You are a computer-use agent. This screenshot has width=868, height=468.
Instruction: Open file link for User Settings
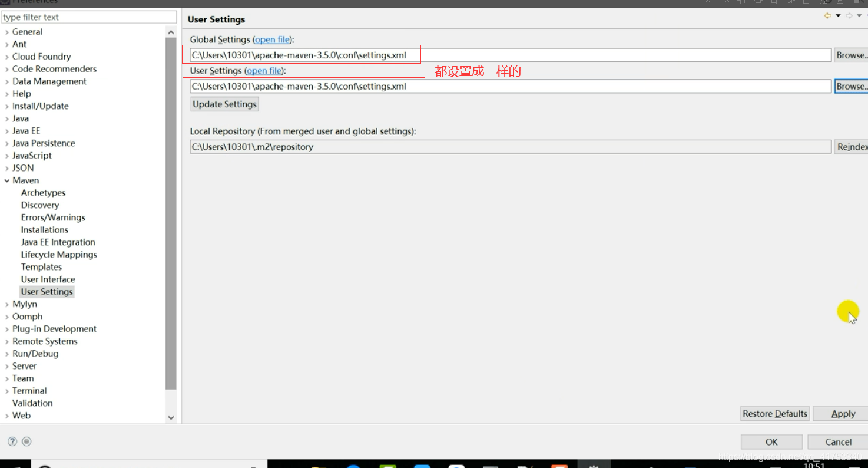pyautogui.click(x=264, y=71)
